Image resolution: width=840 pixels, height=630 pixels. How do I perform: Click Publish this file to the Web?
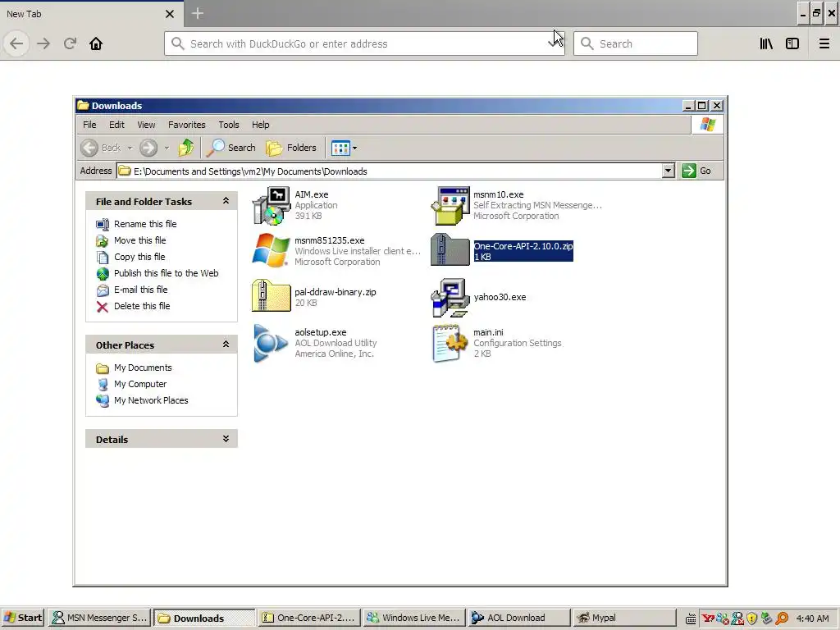[157, 273]
